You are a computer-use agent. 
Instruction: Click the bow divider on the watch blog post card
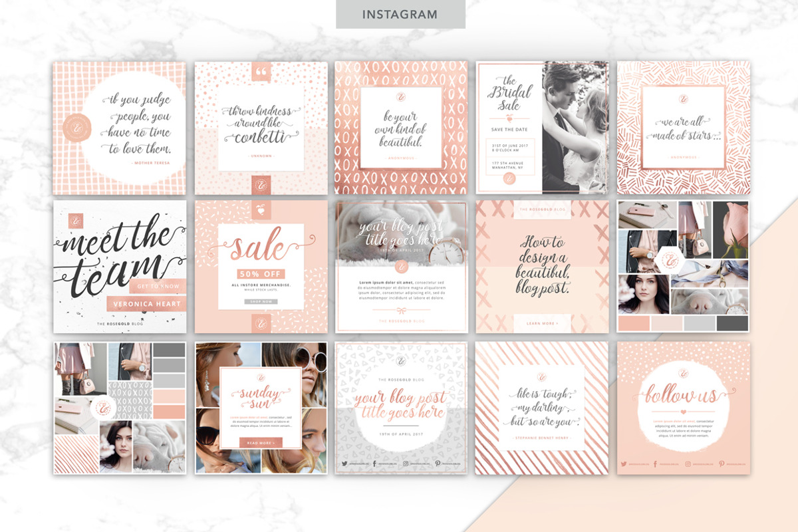[400, 309]
